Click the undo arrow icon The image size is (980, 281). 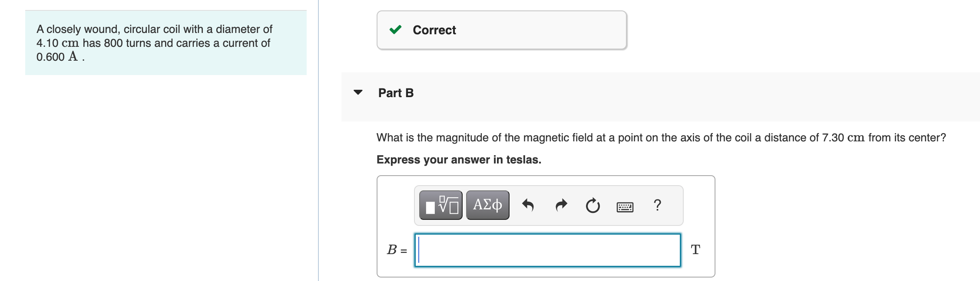click(x=528, y=205)
